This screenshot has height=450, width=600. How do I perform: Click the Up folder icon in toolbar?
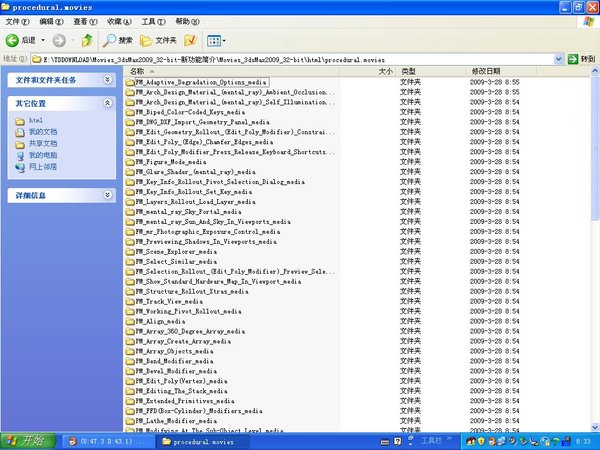[87, 40]
